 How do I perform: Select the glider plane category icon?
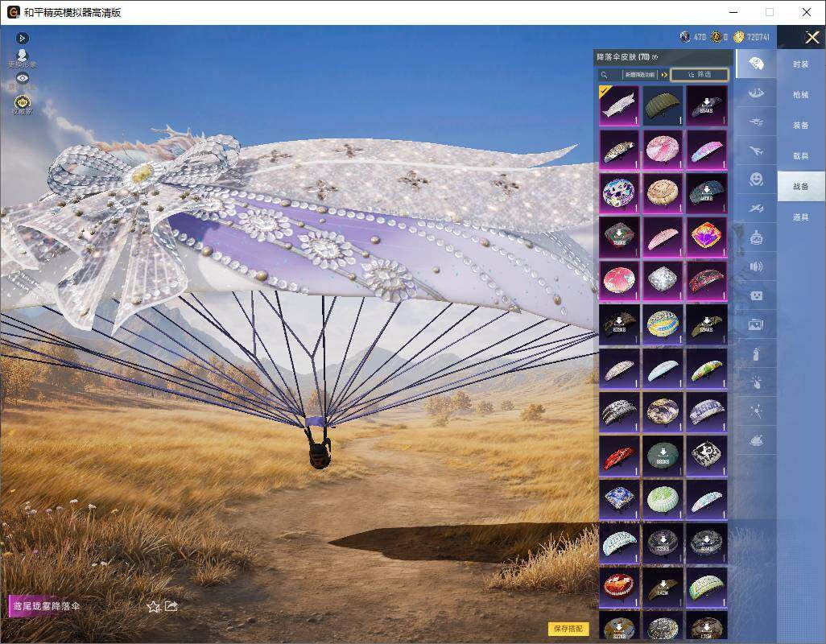pos(756,208)
